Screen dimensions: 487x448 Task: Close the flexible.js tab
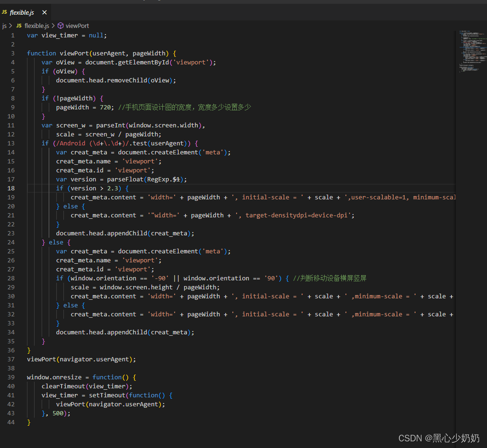(x=44, y=12)
